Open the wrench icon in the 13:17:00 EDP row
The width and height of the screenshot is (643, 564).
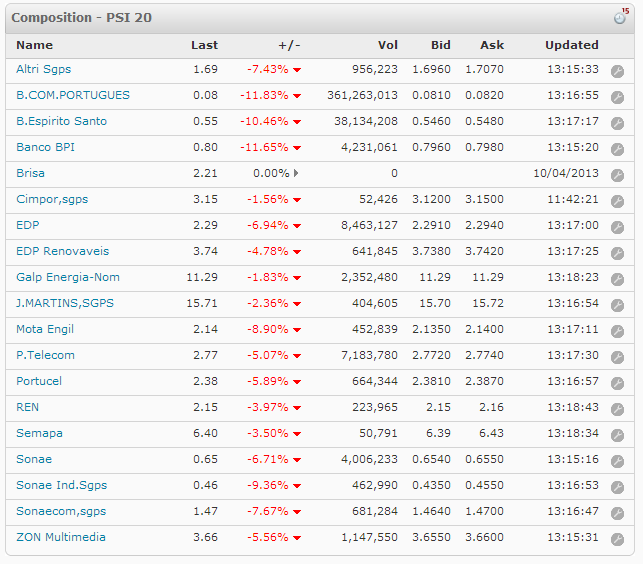617,227
